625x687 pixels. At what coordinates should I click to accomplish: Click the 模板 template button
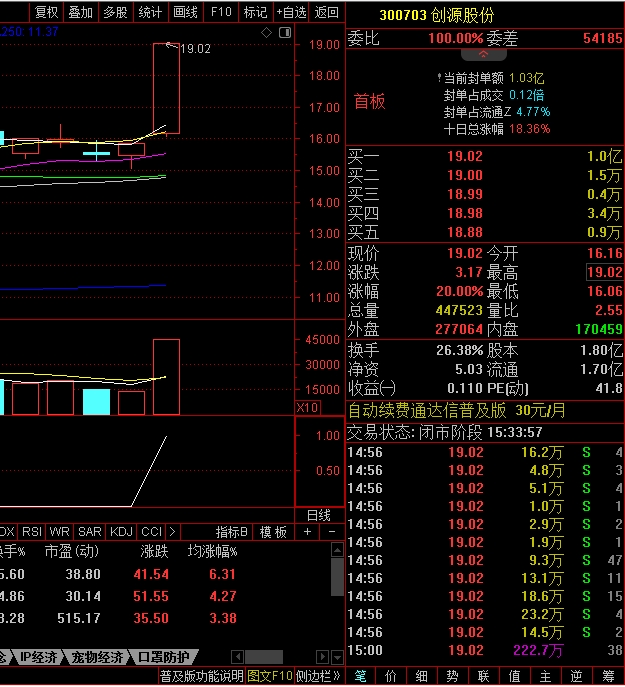click(x=273, y=532)
